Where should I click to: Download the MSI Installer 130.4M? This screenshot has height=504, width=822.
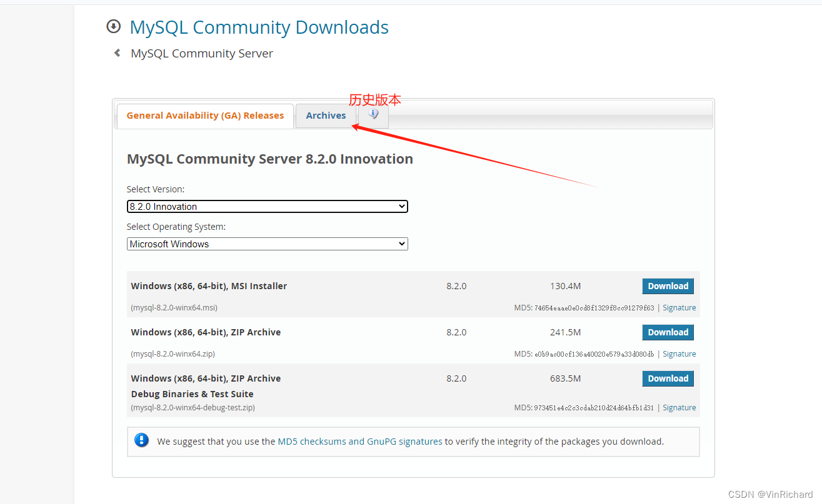point(668,286)
